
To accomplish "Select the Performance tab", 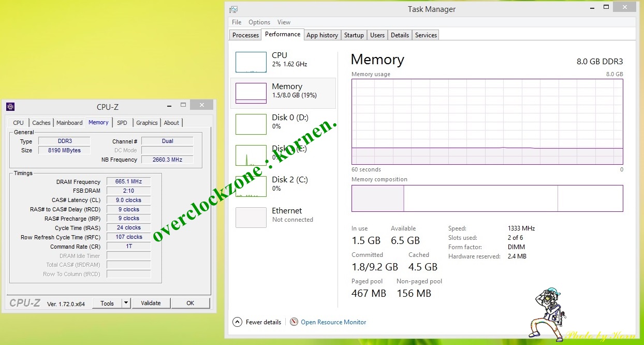I will (x=283, y=34).
